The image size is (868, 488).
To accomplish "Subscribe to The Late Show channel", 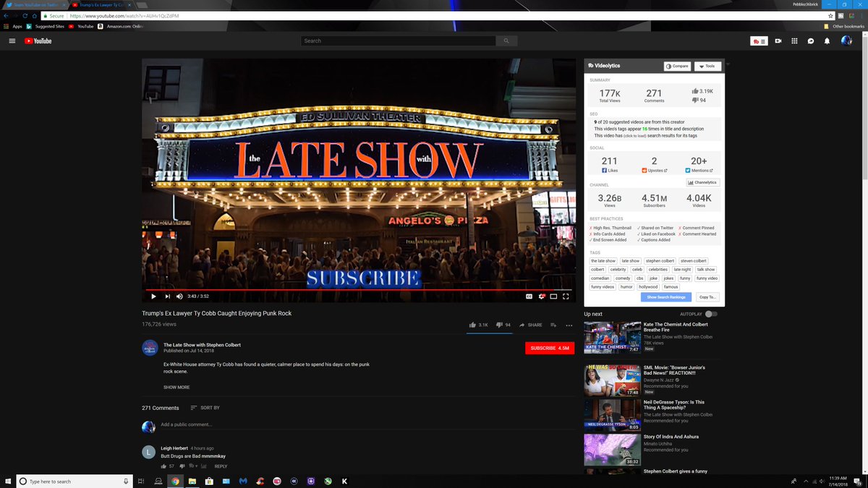I will (550, 348).
